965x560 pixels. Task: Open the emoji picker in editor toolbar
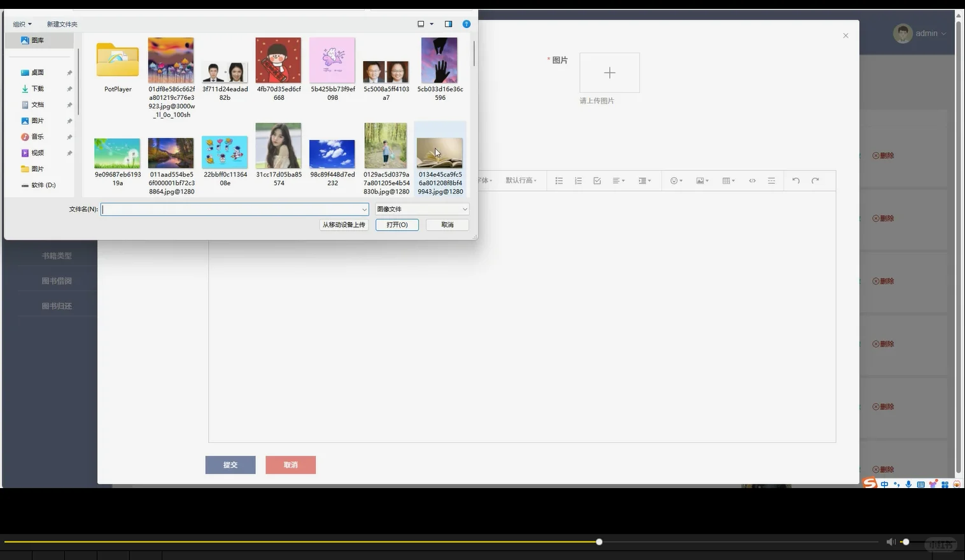tap(676, 181)
